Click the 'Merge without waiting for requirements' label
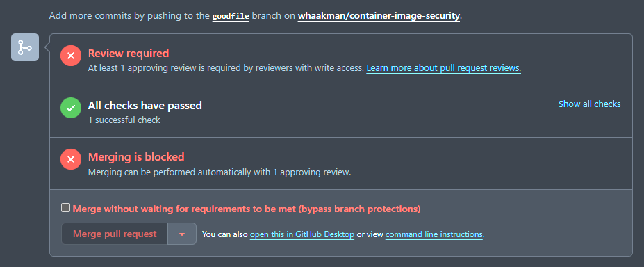 coord(247,209)
